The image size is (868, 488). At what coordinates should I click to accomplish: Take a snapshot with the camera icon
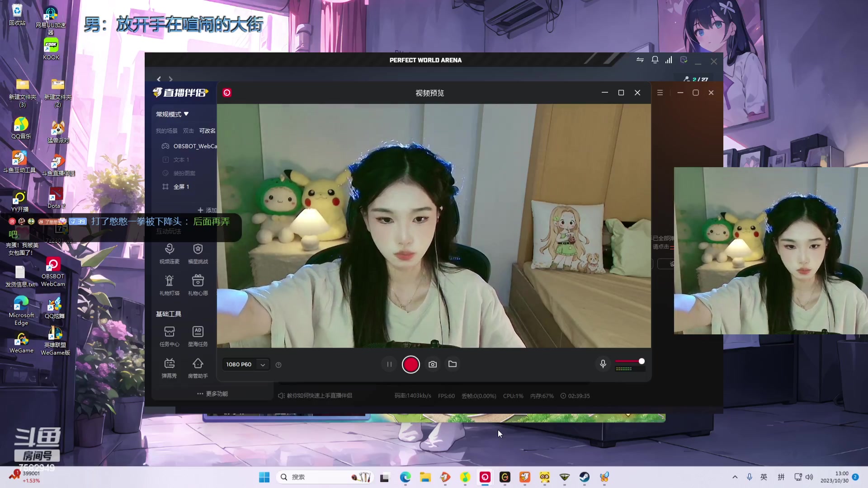433,364
